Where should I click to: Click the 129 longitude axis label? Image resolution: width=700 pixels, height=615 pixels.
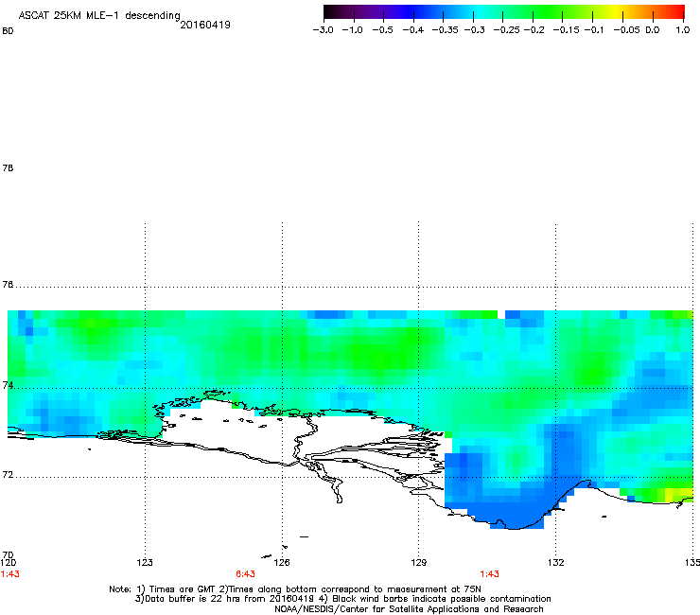(x=418, y=563)
